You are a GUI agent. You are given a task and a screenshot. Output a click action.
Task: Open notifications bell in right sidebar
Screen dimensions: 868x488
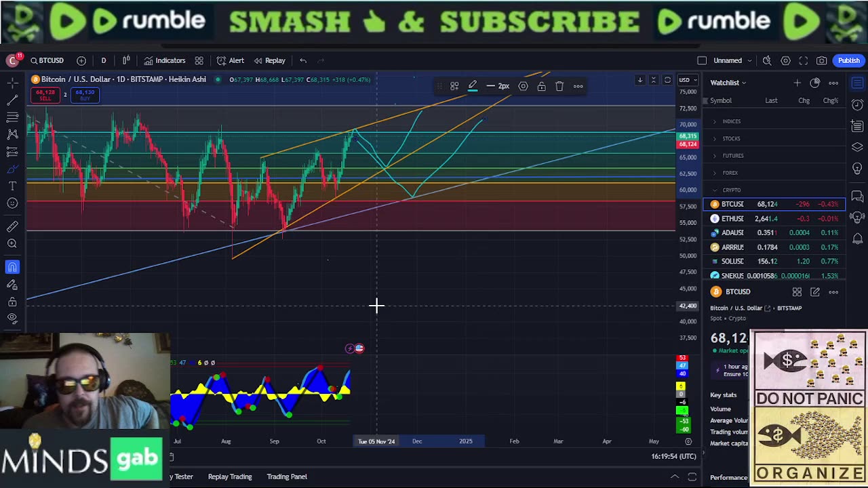(x=857, y=239)
